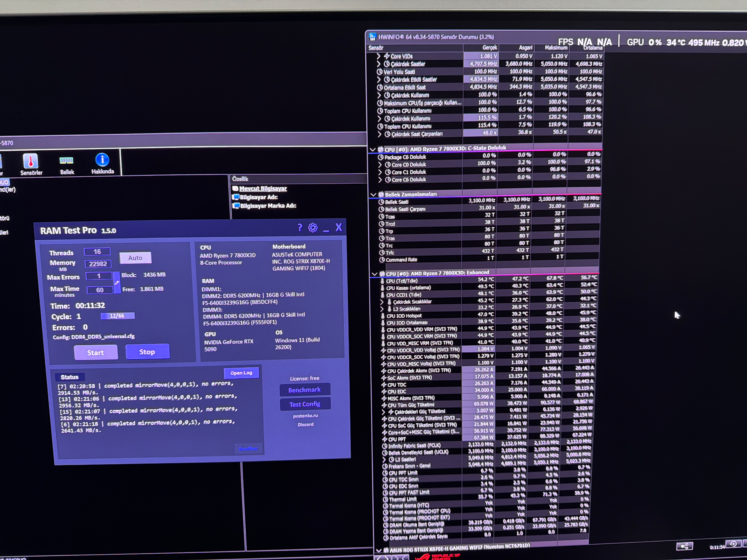Viewport: 747px width, 560px height.
Task: Click the HWiNFO app icon in the sensor window title bar
Action: pyautogui.click(x=372, y=37)
